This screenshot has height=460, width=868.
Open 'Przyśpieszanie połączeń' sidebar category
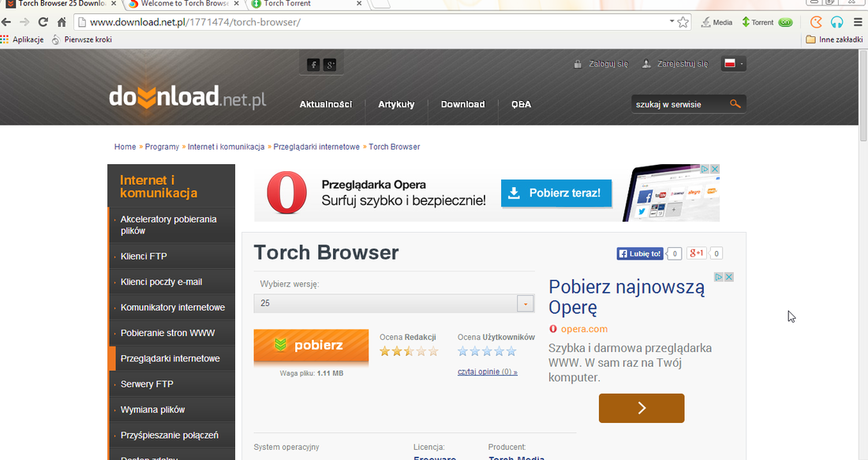[172, 435]
